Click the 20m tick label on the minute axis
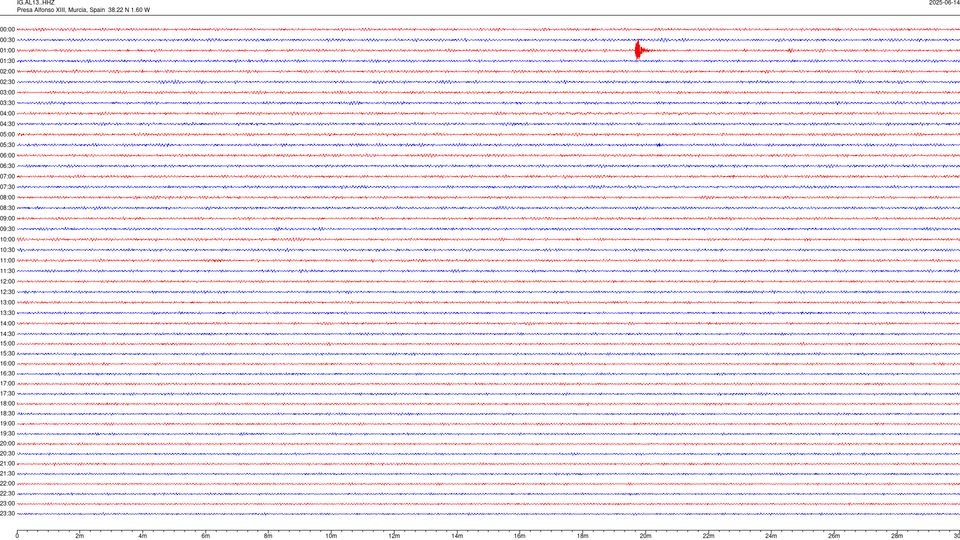The image size is (960, 540). coord(645,536)
